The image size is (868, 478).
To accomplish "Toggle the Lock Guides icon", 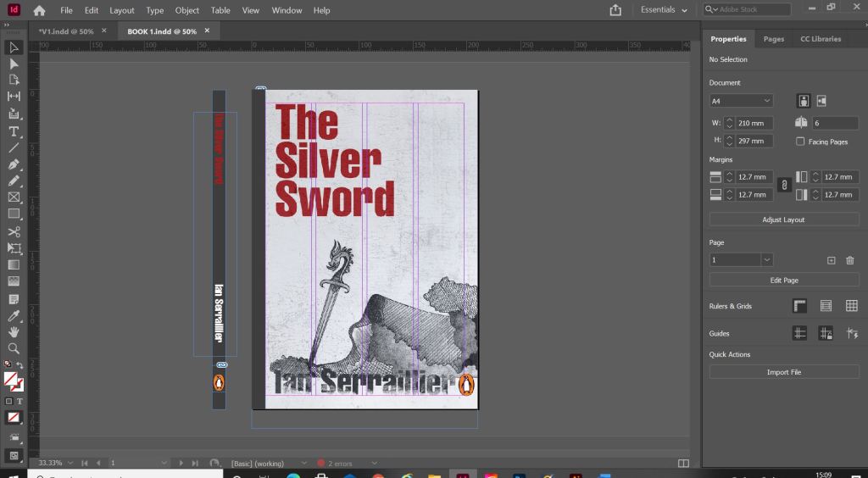I will [x=825, y=333].
